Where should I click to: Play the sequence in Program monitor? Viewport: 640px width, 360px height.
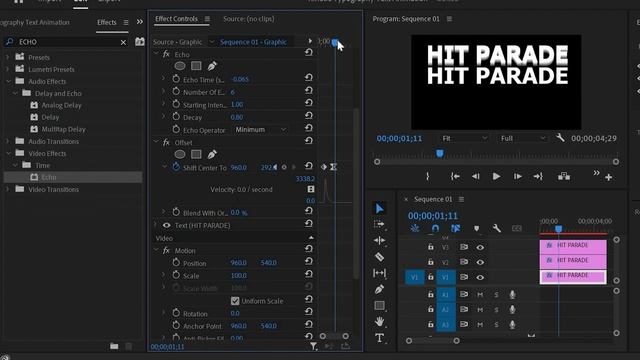click(496, 176)
